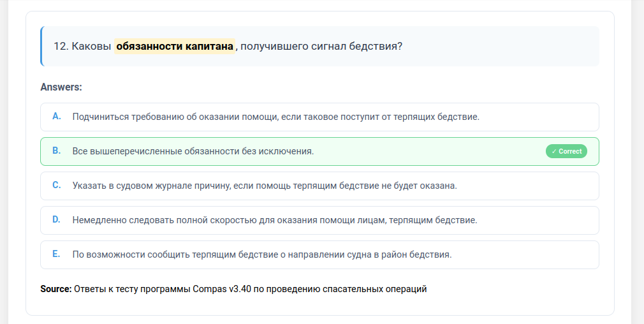The height and width of the screenshot is (324, 644).
Task: Click the question number "12."
Action: click(x=61, y=46)
